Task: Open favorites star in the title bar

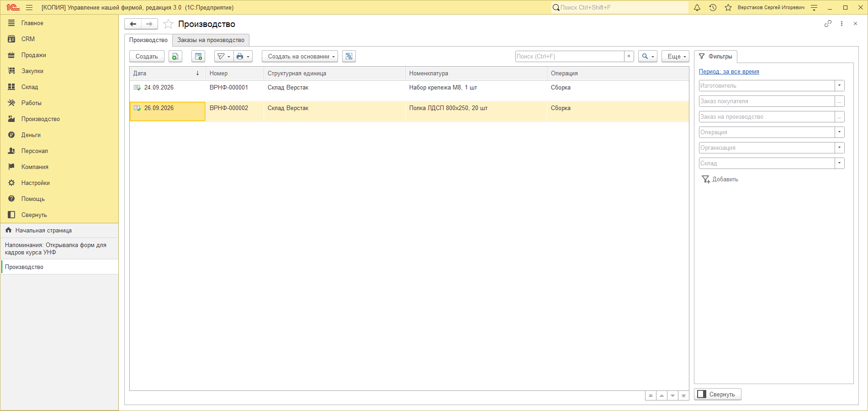Action: pos(728,7)
